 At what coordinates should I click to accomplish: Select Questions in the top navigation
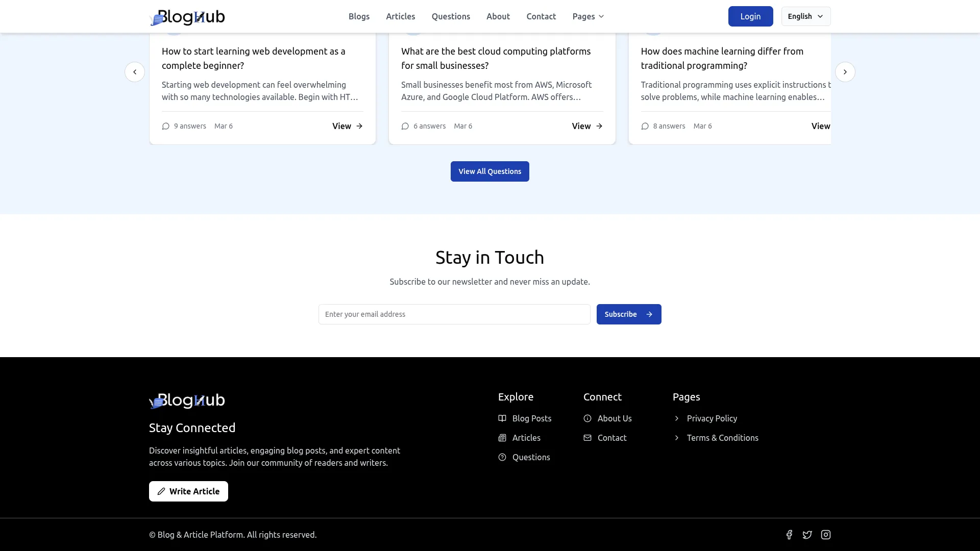click(451, 16)
